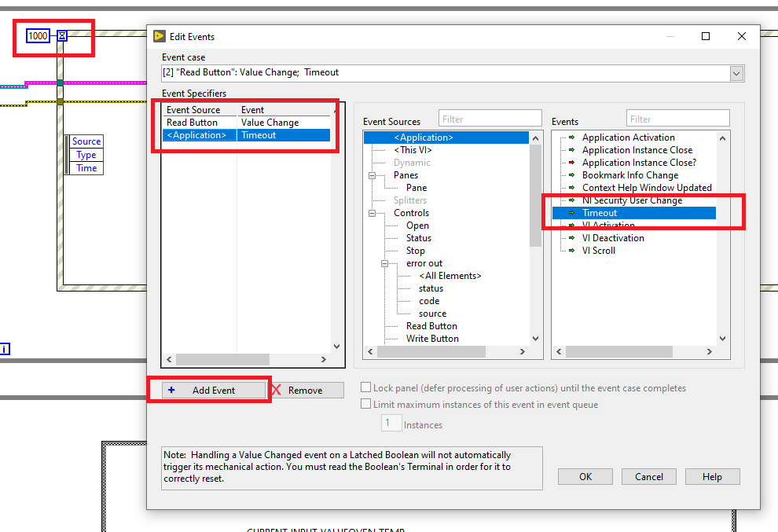
Task: Select Application Instance Close event
Action: pos(637,150)
